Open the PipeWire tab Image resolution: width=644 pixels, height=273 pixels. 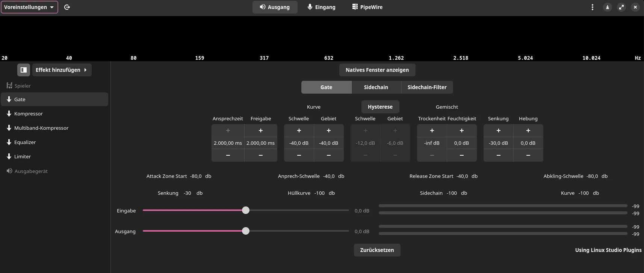(367, 7)
